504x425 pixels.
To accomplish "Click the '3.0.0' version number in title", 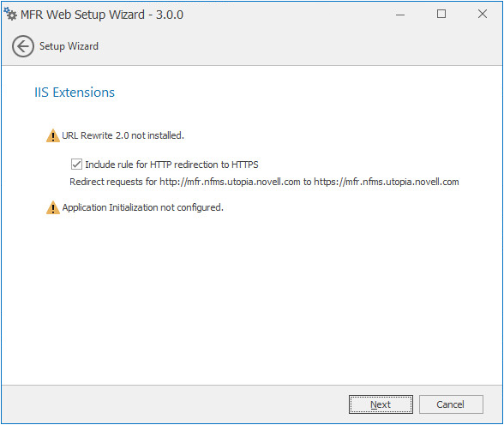I will coord(170,15).
